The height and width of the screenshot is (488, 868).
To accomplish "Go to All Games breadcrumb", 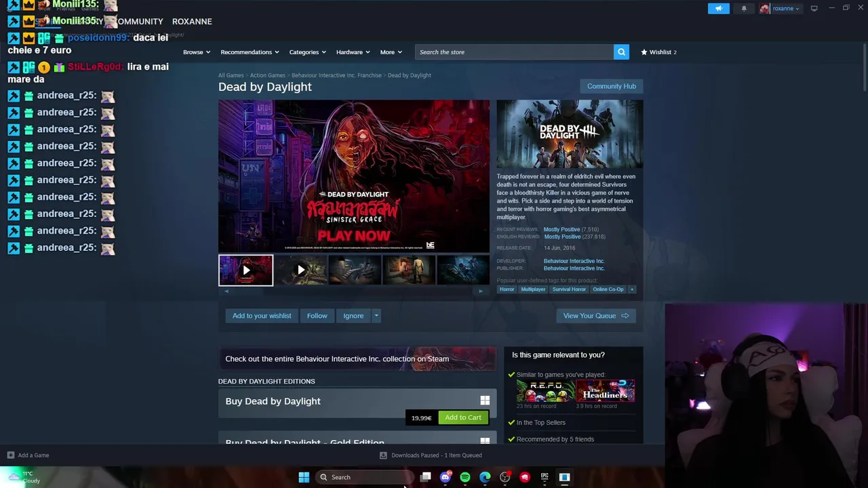I will (231, 75).
